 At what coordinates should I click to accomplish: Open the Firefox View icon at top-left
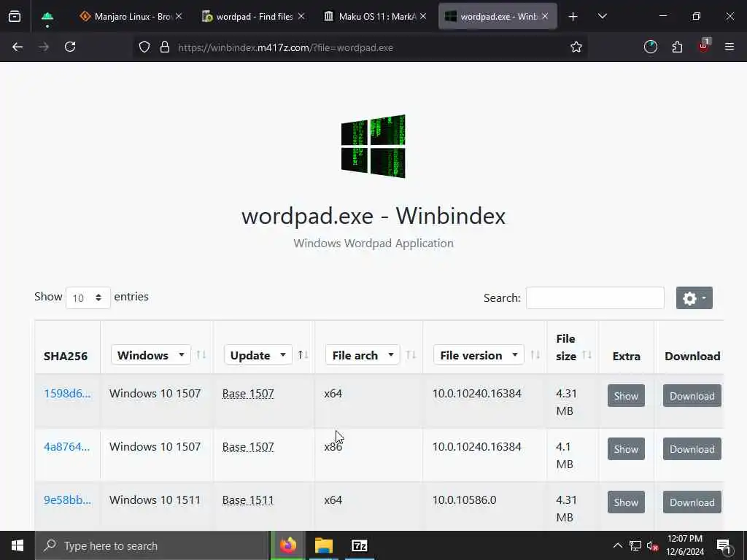coord(15,17)
